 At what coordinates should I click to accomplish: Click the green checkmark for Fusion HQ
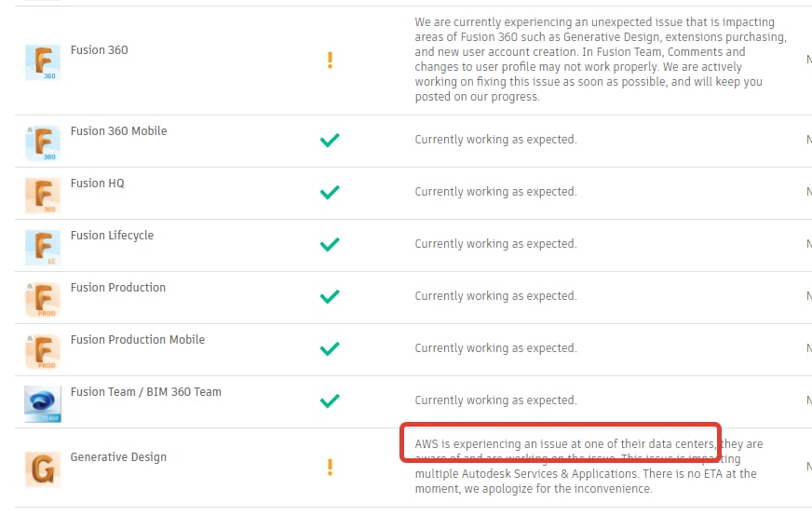[330, 192]
